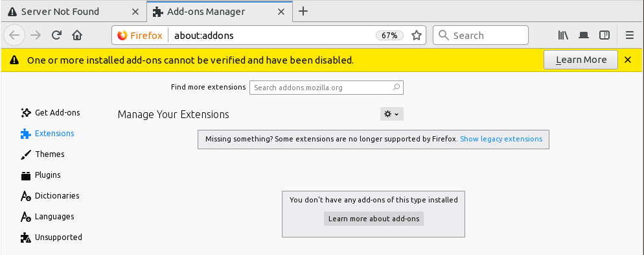644x255 pixels.
Task: Click the search magnifier in addons search
Action: click(397, 87)
